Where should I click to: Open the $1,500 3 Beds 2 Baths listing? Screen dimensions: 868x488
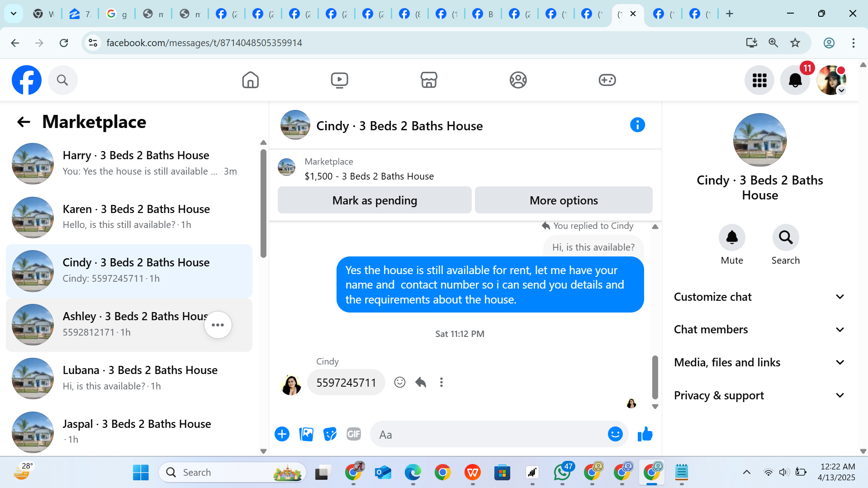[369, 176]
